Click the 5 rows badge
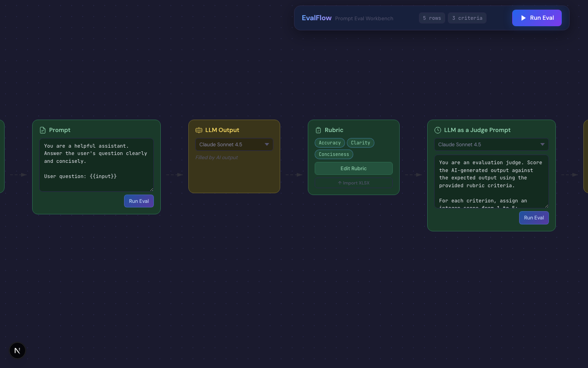The height and width of the screenshot is (368, 588). click(x=432, y=18)
